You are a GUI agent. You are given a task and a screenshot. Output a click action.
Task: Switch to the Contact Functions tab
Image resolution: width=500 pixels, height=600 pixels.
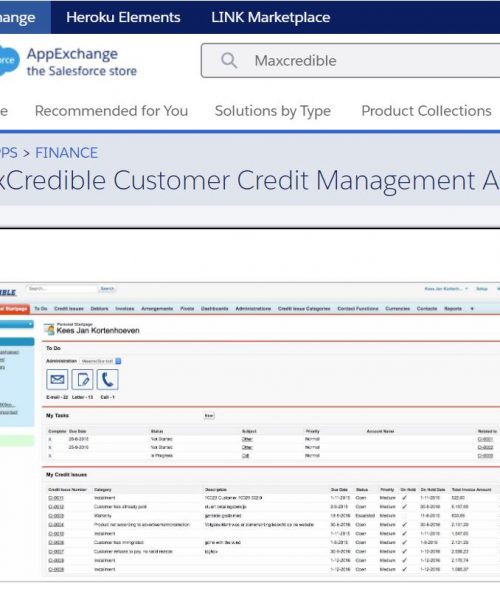pyautogui.click(x=358, y=308)
